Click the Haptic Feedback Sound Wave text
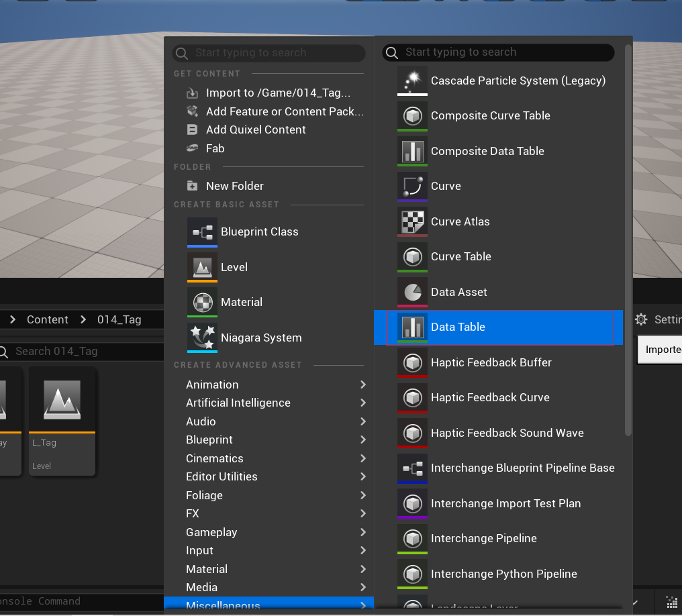 [x=507, y=433]
